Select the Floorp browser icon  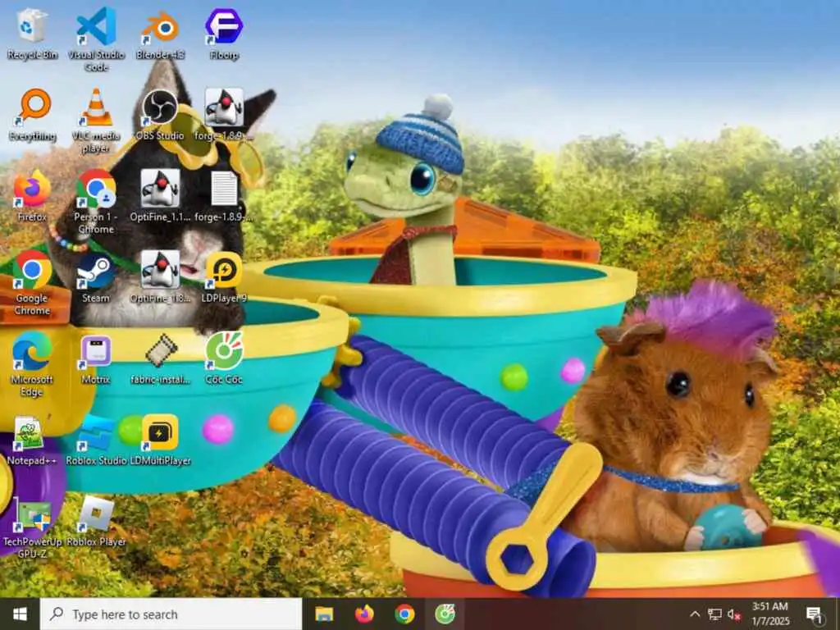[x=224, y=33]
